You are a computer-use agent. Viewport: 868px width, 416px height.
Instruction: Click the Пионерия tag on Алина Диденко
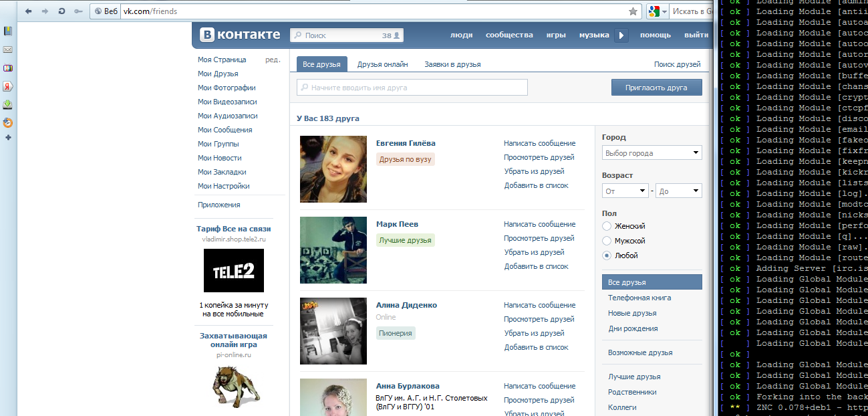point(396,333)
